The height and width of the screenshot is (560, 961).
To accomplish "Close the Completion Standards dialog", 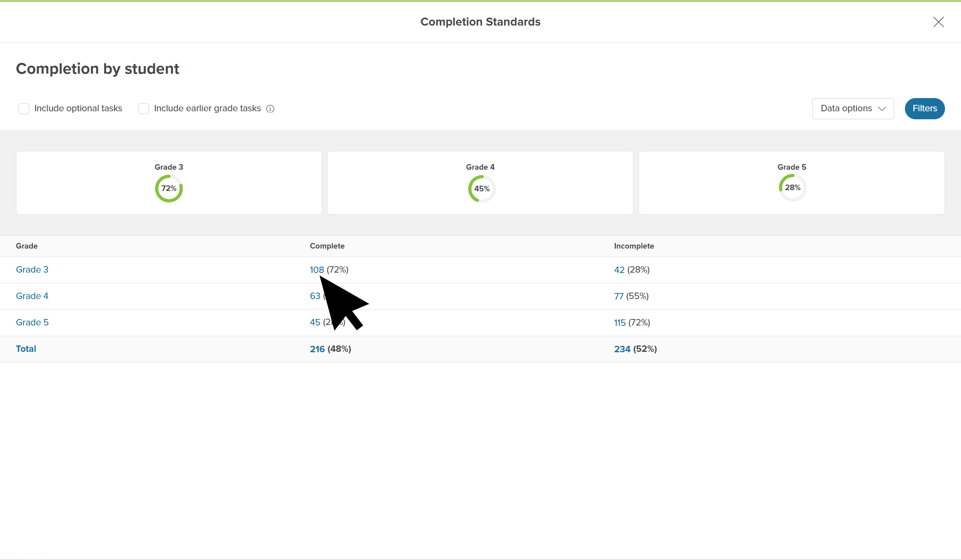I will (x=938, y=22).
